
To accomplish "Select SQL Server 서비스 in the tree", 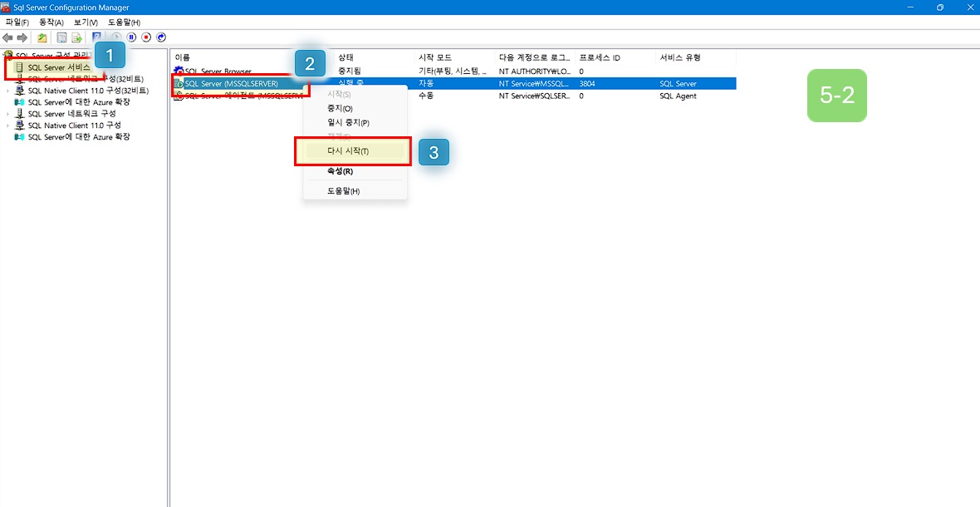I will pos(59,67).
